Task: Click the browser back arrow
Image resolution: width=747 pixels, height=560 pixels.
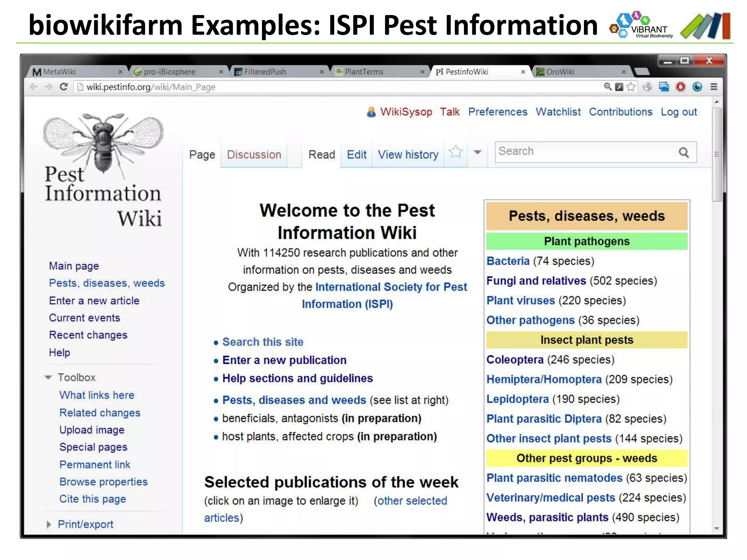Action: [34, 87]
